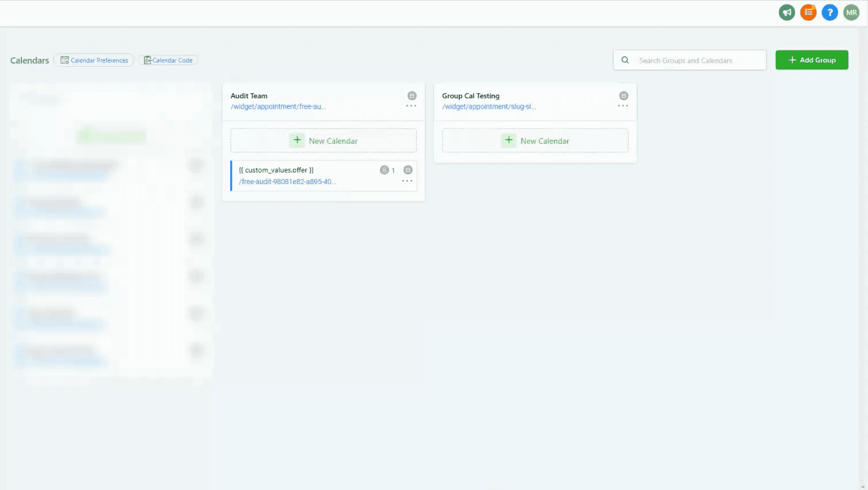Click the orange updates list icon
Viewport: 868px width, 490px height.
[x=808, y=12]
